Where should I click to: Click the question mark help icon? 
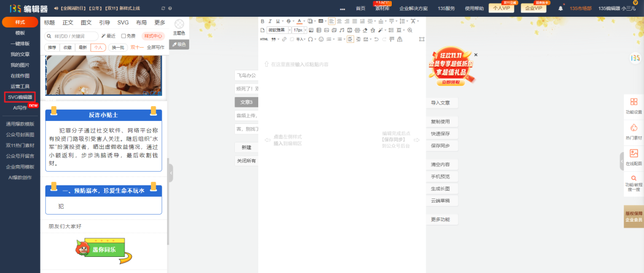pyautogui.click(x=170, y=8)
